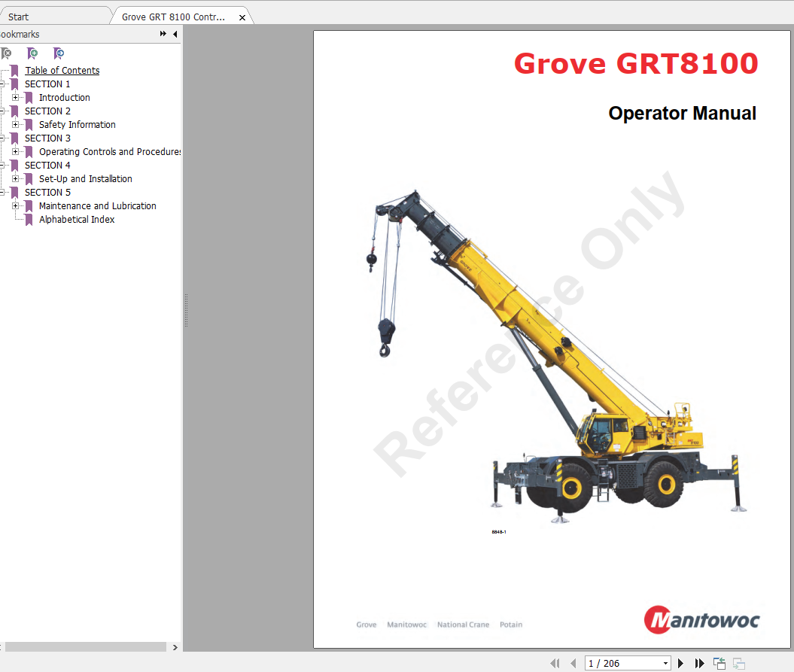Click the panel splitter handle

(187, 310)
